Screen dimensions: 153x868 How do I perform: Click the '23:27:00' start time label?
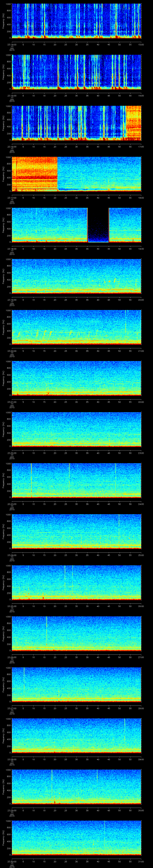(x=12, y=708)
